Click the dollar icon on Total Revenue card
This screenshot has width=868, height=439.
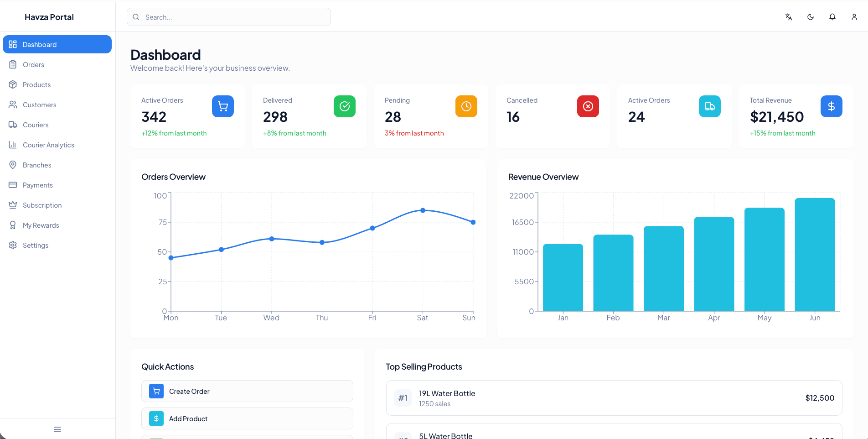[831, 106]
